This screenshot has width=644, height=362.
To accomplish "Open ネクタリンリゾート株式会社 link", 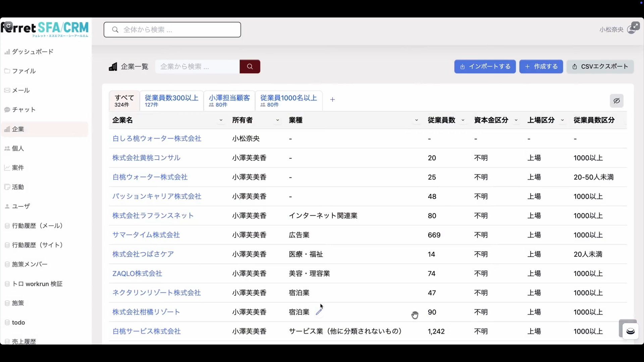I will coord(156,293).
